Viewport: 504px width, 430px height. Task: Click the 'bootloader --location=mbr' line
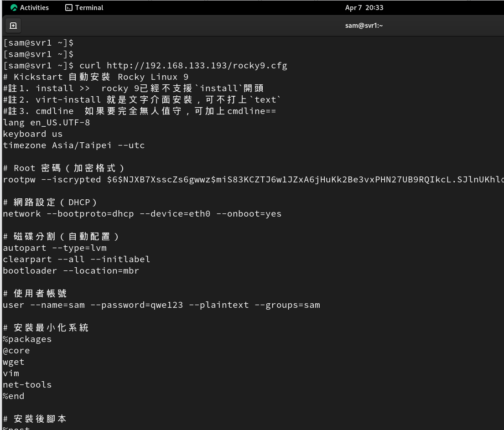pos(71,271)
